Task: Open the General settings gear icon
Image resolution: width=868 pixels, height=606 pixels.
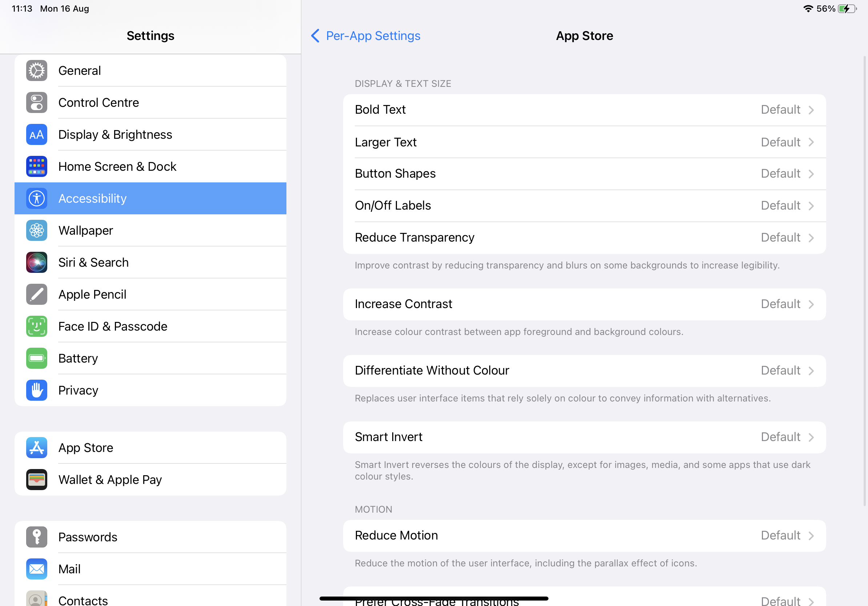Action: pos(37,70)
